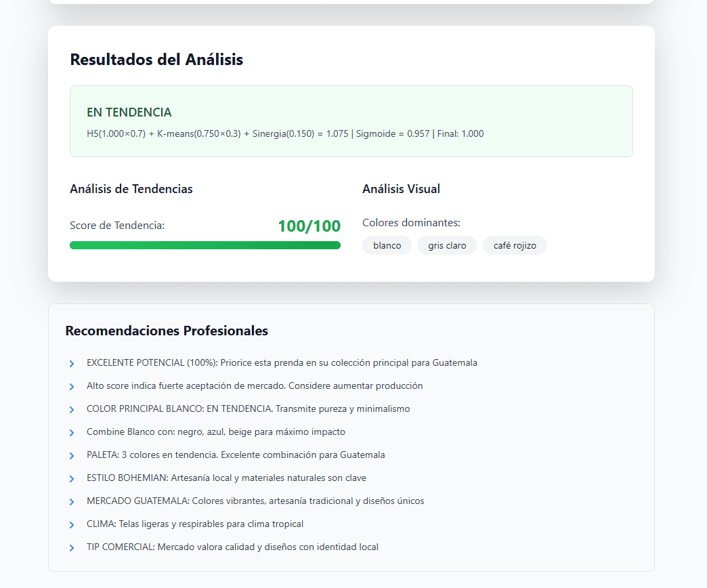
Task: Click chevron beside TIP COMERCIAL item
Action: coord(72,548)
